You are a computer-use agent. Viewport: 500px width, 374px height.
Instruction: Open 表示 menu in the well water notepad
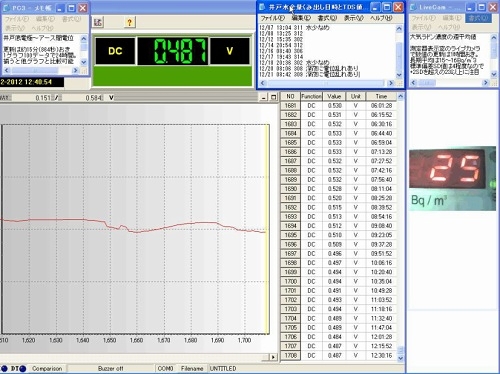pos(354,18)
